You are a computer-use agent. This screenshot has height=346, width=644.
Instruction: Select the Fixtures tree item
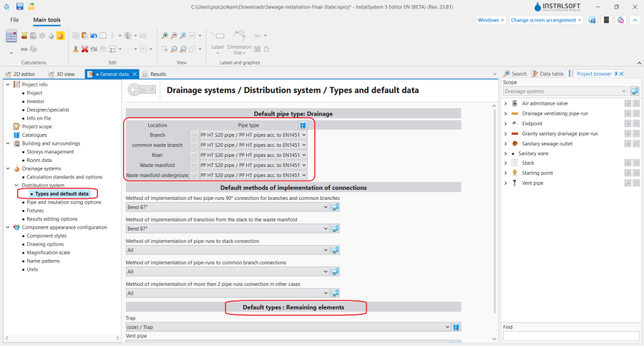pyautogui.click(x=35, y=210)
